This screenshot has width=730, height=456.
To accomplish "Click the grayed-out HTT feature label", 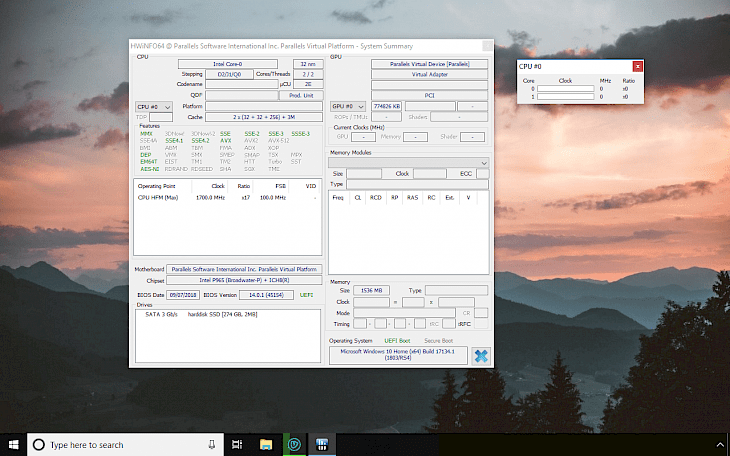I will click(250, 162).
